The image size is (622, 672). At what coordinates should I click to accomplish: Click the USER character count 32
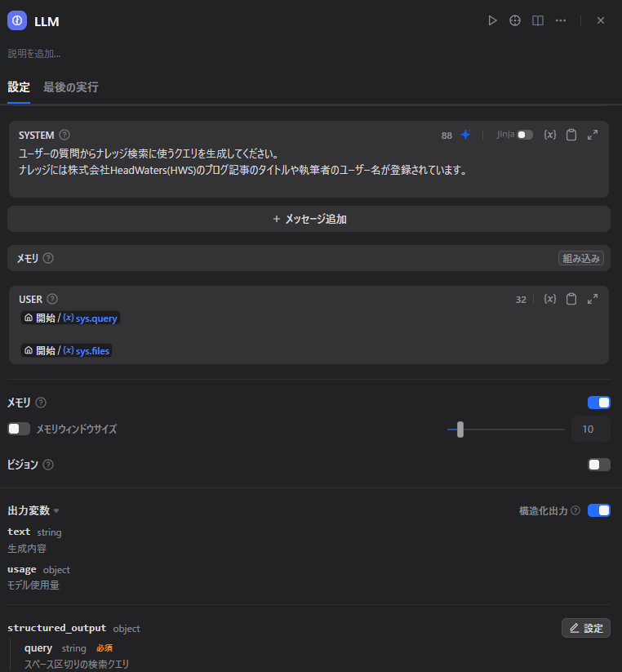[x=521, y=300]
